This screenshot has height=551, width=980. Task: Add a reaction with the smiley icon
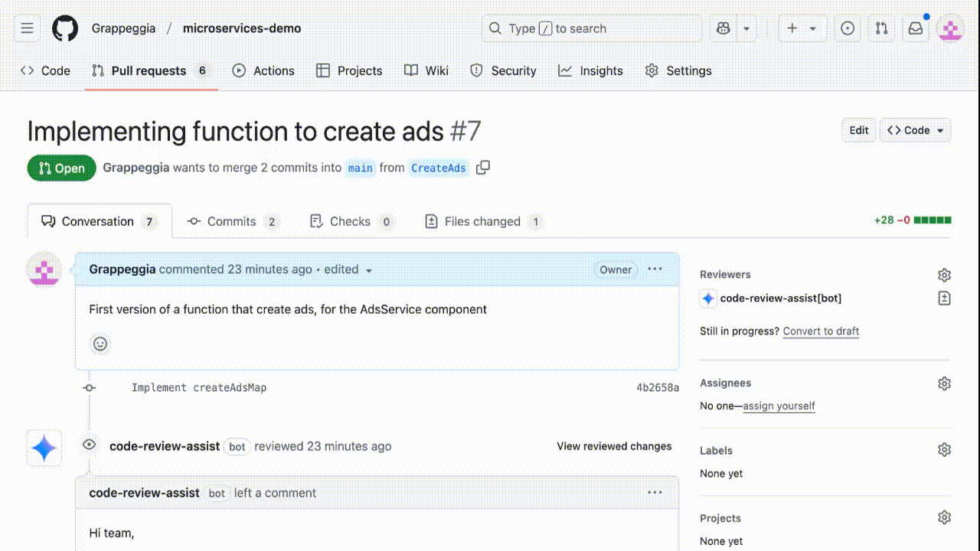[100, 344]
